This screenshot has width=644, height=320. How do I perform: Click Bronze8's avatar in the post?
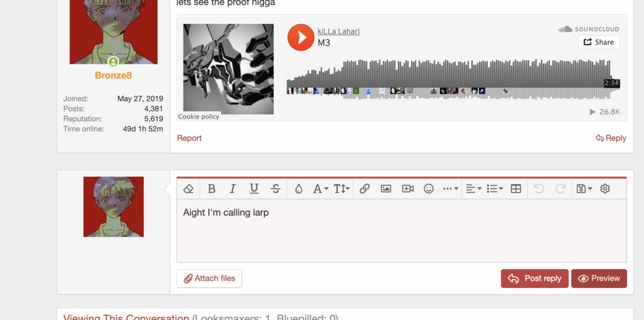(113, 32)
